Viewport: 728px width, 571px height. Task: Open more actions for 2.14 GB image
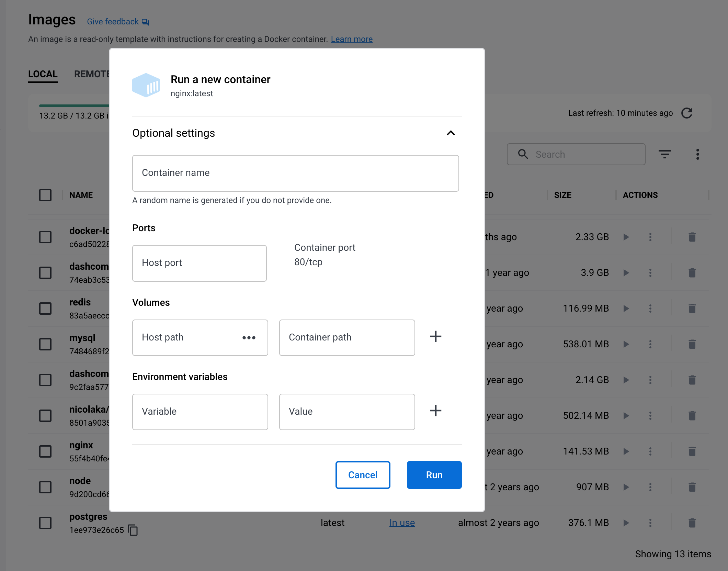click(650, 380)
